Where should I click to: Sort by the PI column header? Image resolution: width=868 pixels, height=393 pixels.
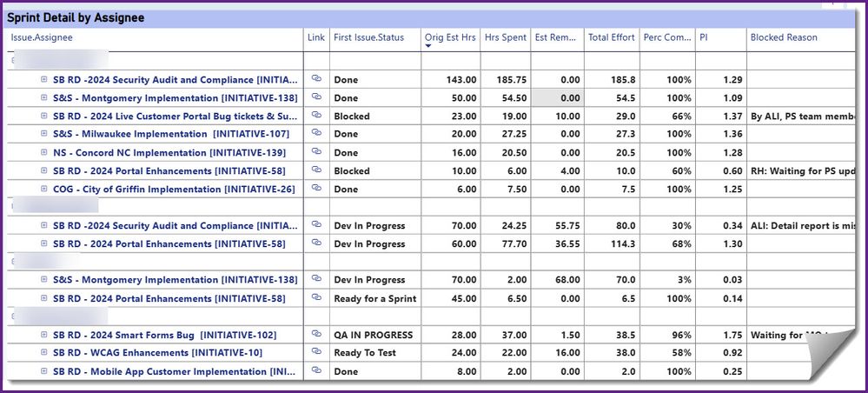[x=704, y=37]
